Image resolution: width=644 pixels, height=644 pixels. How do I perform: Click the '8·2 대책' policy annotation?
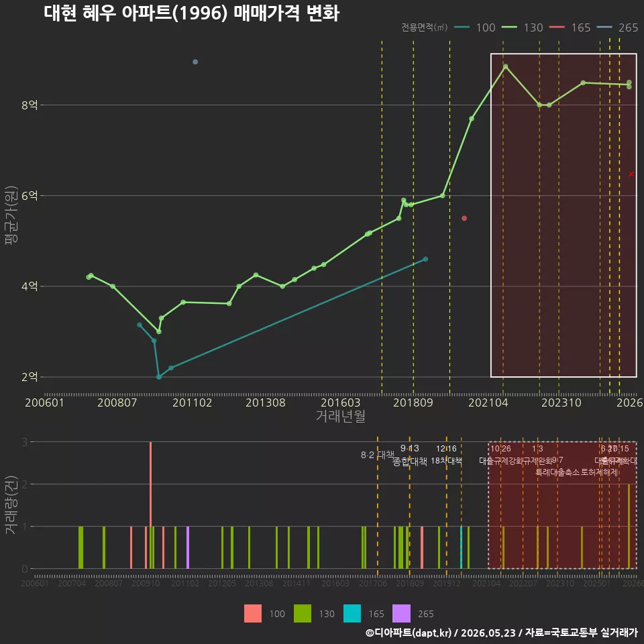(378, 455)
